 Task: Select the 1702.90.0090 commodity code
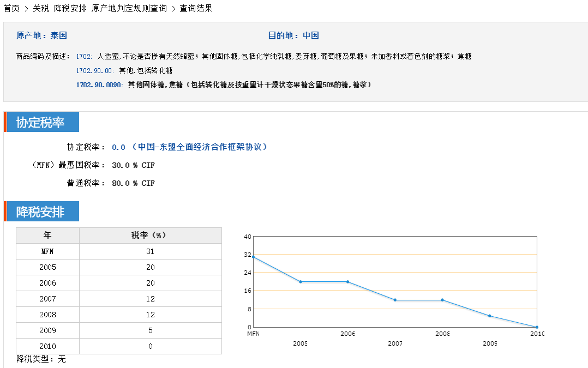pyautogui.click(x=99, y=85)
